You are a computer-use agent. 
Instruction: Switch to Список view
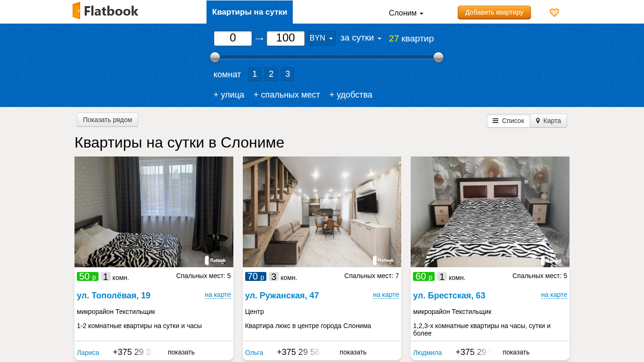[508, 121]
